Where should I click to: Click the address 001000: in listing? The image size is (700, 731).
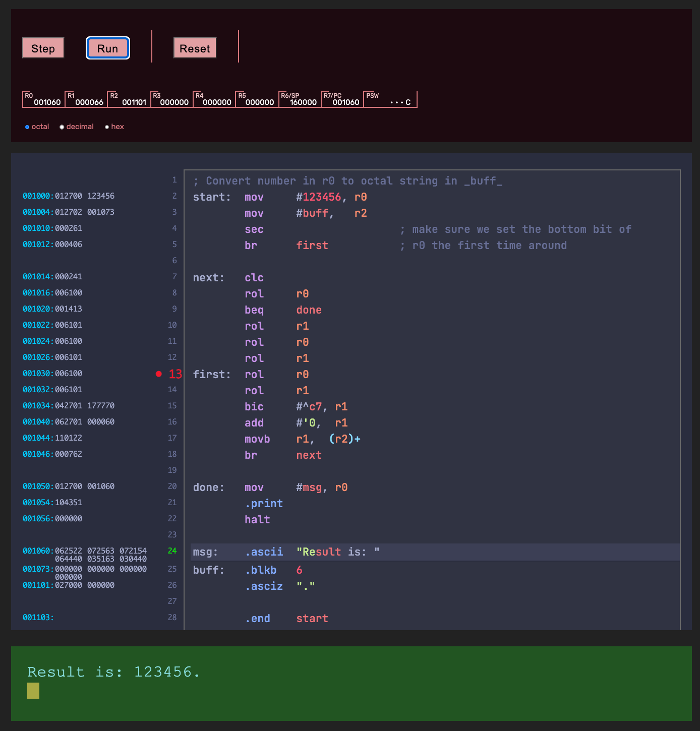coord(38,196)
